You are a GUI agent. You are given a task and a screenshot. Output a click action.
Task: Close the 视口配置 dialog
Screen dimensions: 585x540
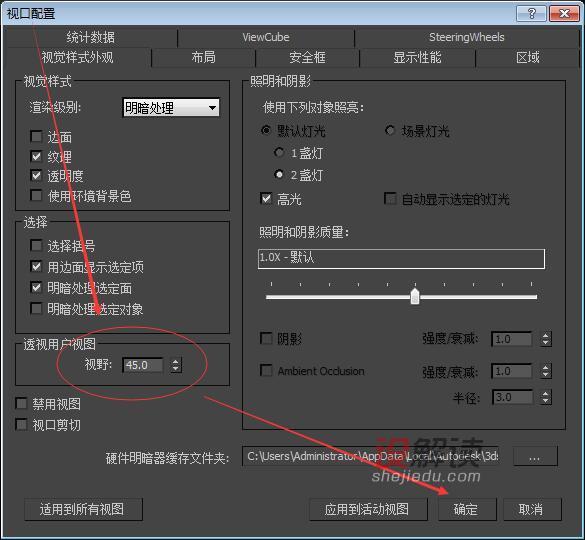564,14
